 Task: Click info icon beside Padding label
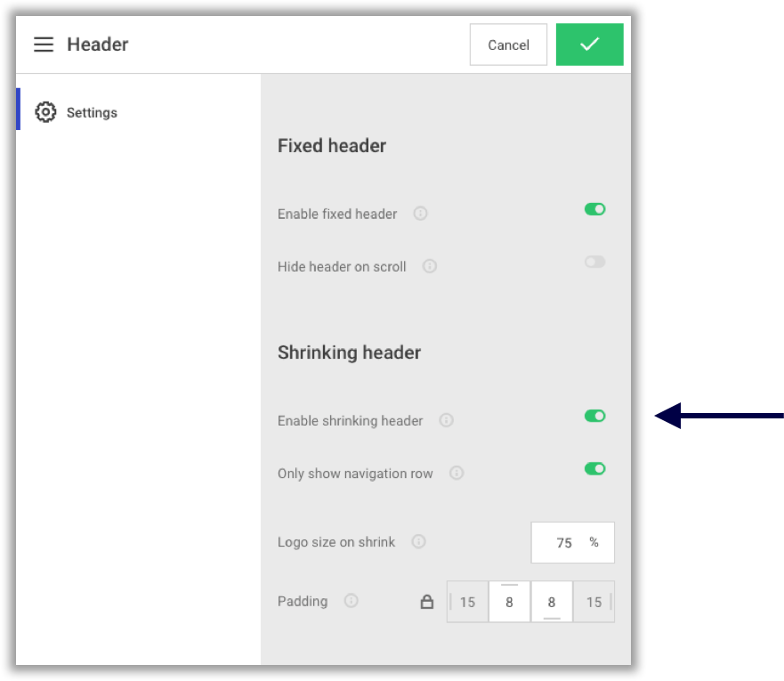click(352, 601)
